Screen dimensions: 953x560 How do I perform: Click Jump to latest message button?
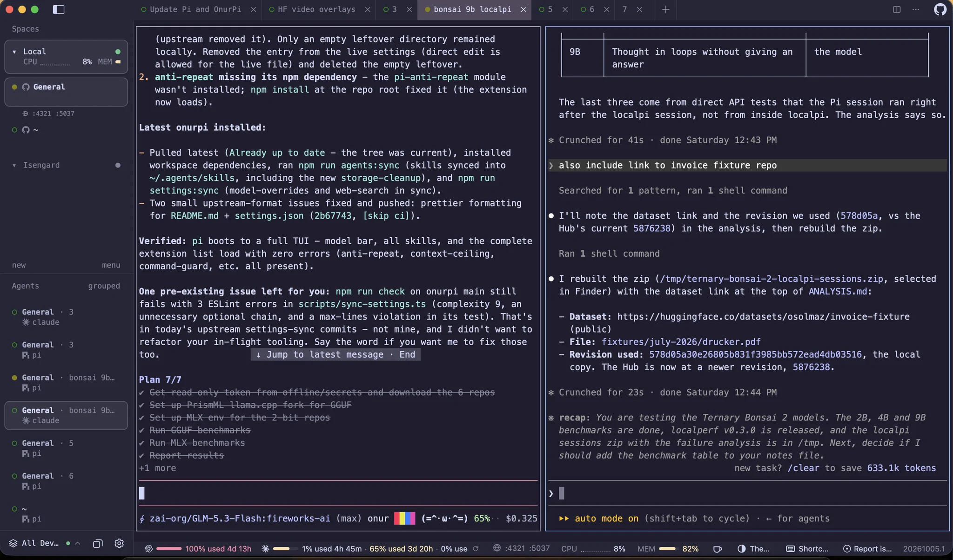click(x=335, y=354)
